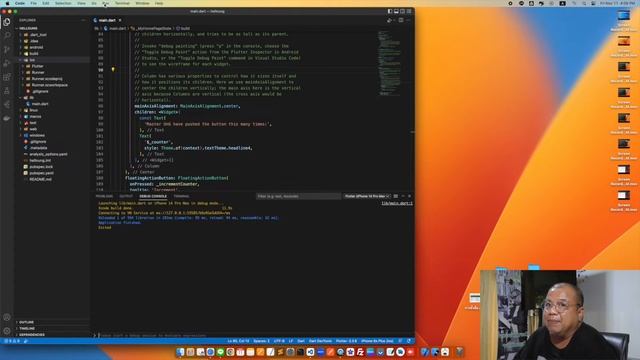Screen dimensions: 640x360
Task: Open the FileZilla icon in the Dock
Action: (x=360, y=352)
